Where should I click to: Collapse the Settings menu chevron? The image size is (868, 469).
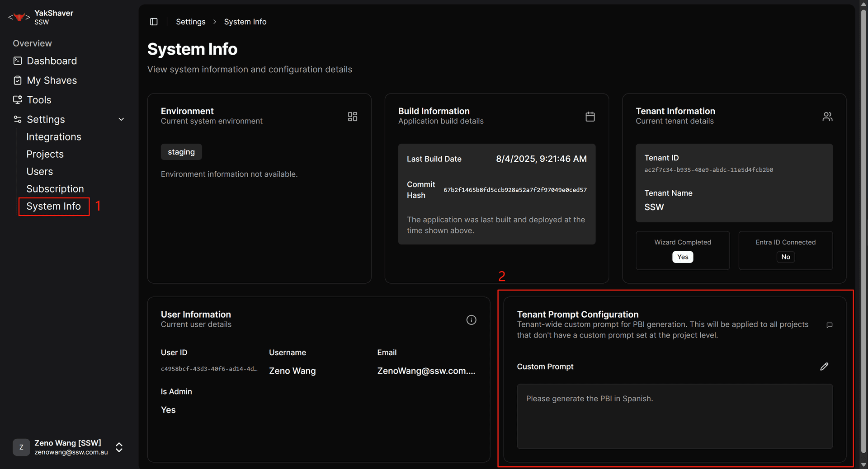point(121,119)
